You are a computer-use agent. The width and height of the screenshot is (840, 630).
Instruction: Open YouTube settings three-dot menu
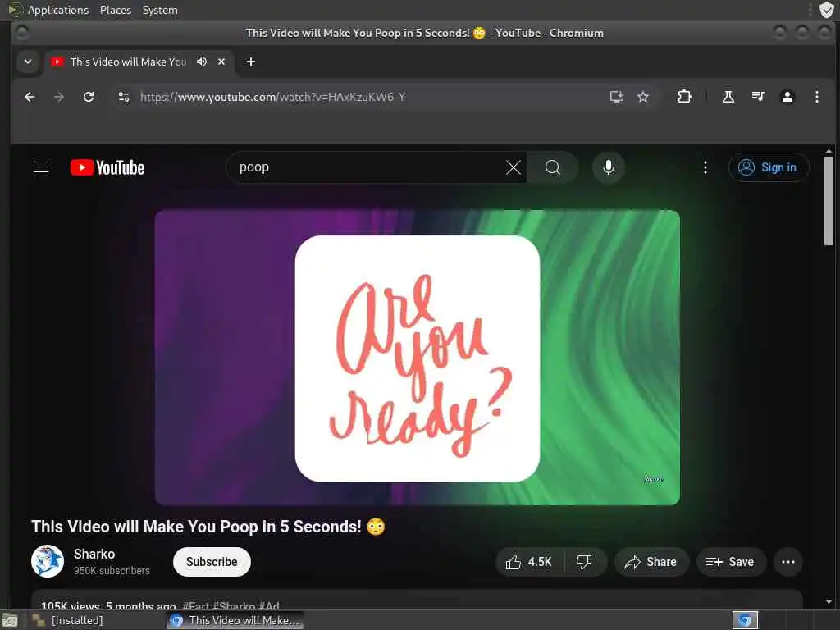pyautogui.click(x=705, y=167)
